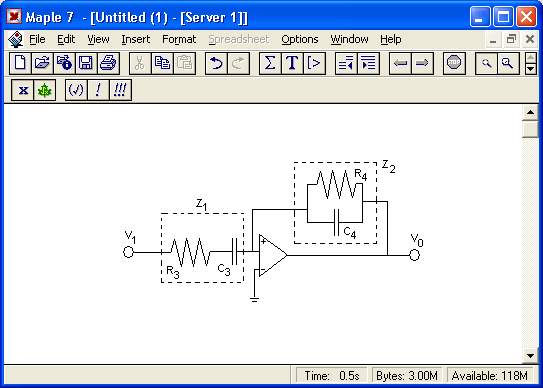The image size is (543, 388).
Task: Insert execution group prompt icon
Action: [x=314, y=63]
